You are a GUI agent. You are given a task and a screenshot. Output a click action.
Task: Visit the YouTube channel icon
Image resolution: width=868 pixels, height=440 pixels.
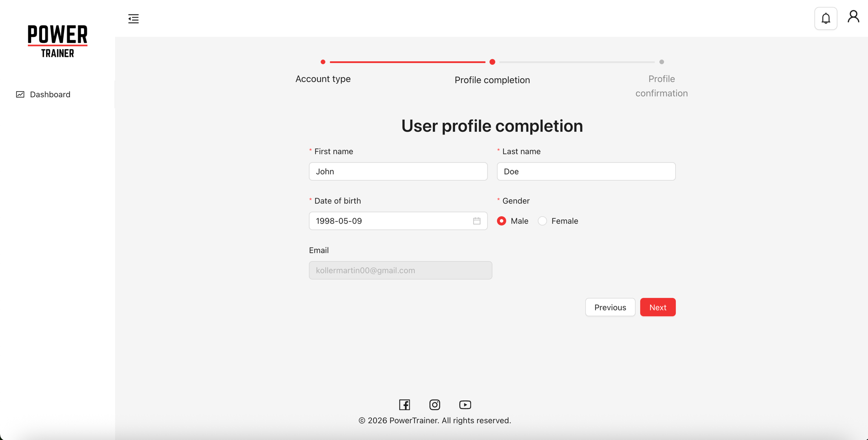click(465, 404)
